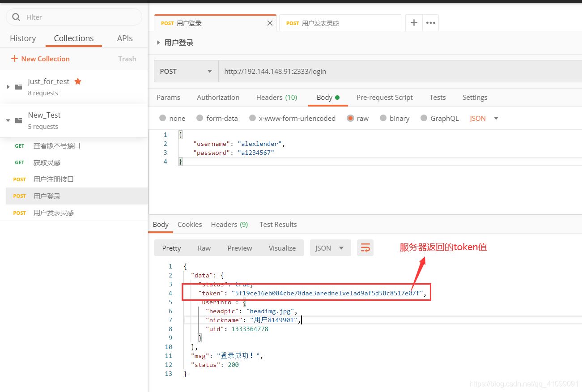The height and width of the screenshot is (392, 582).
Task: Open the request Body tab
Action: [328, 97]
